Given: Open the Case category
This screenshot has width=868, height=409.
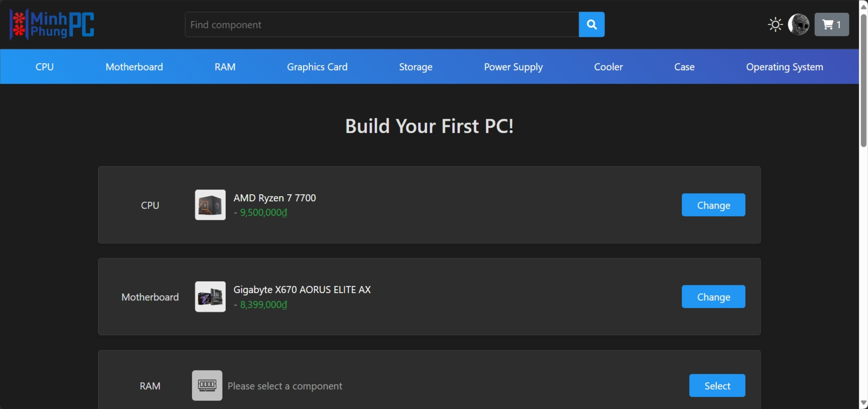Looking at the screenshot, I should 684,67.
